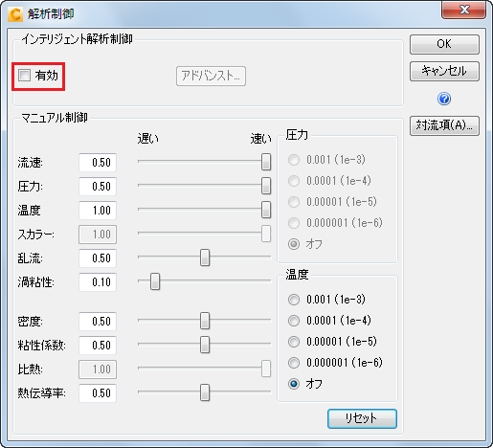Click the インテリジェント解析制御 group title
Screen dimensions: 493x448
coord(77,39)
